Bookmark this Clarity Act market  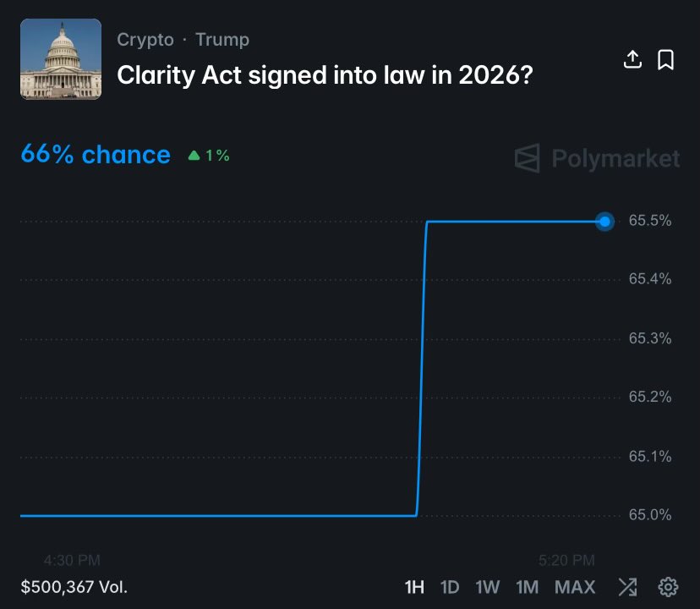[666, 59]
